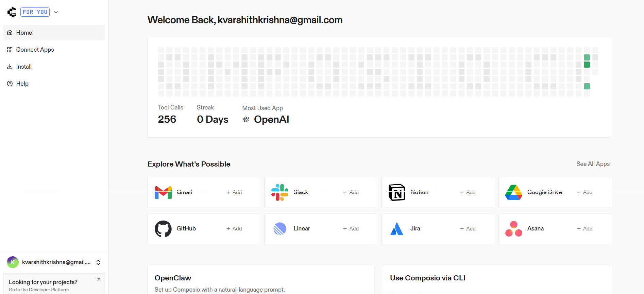Viewport: 644px width, 294px height.
Task: Add the GitHub app
Action: (x=234, y=229)
